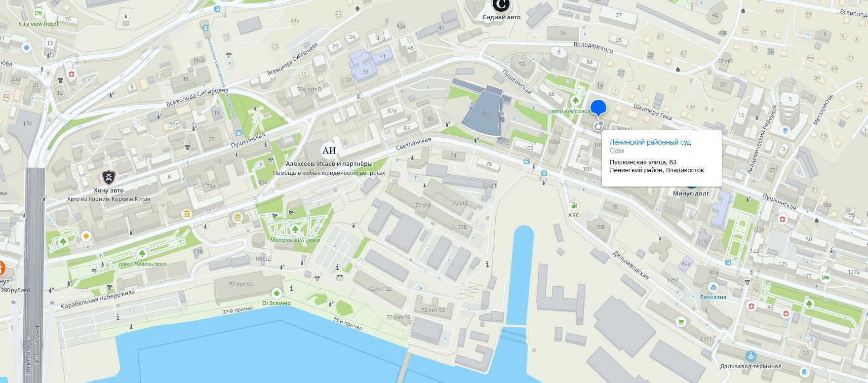Screen dimensions: 868x383
Task: Click the blue book icon near building 23
Action: [804, 372]
